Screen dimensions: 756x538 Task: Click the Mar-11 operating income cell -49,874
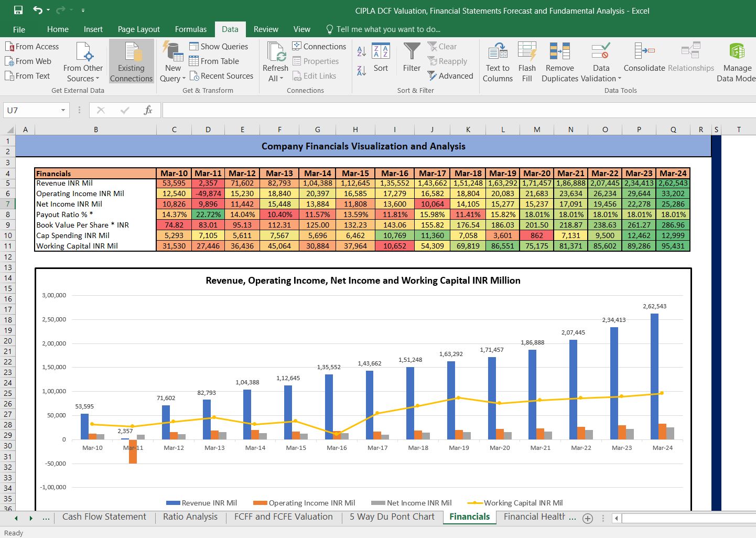(208, 193)
